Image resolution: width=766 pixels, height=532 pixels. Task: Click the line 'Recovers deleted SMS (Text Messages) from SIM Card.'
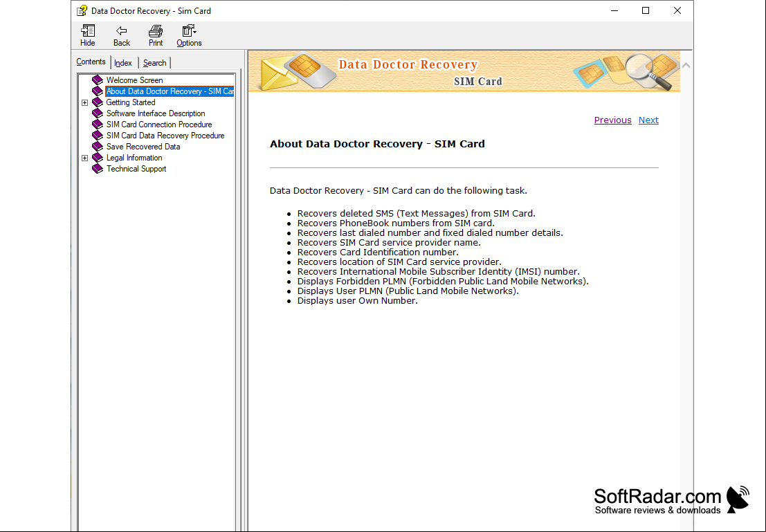(417, 214)
